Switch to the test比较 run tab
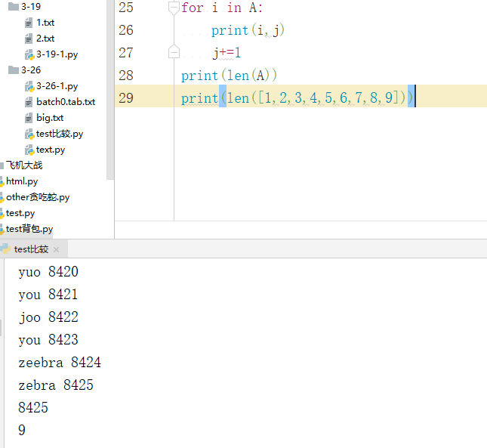The height and width of the screenshot is (448, 487). (30, 249)
